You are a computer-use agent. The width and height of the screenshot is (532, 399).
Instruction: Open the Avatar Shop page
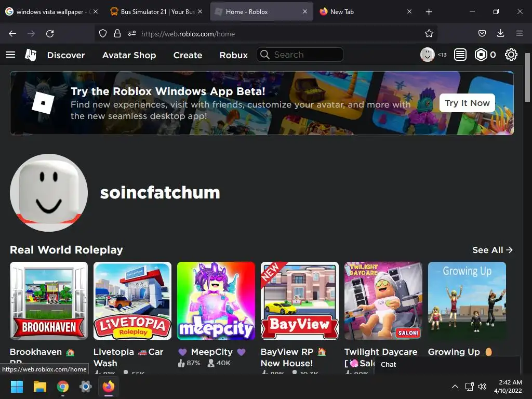[x=129, y=55]
